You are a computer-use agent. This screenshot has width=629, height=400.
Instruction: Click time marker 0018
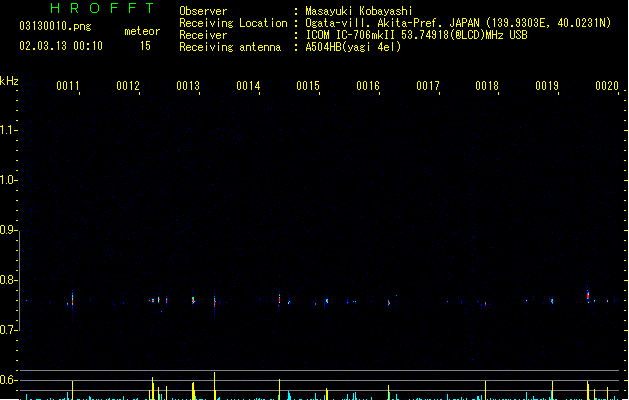pos(487,86)
